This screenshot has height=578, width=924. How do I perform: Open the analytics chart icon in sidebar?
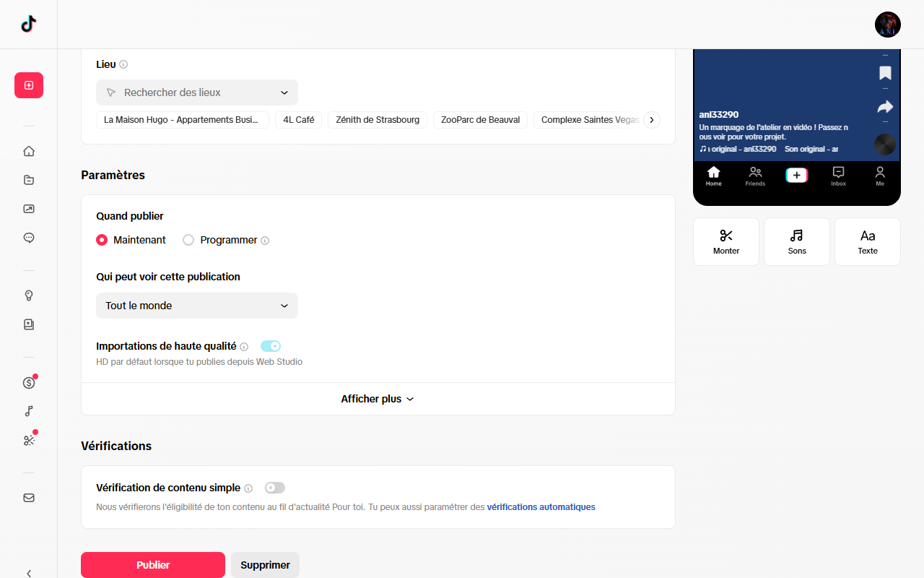coord(29,209)
